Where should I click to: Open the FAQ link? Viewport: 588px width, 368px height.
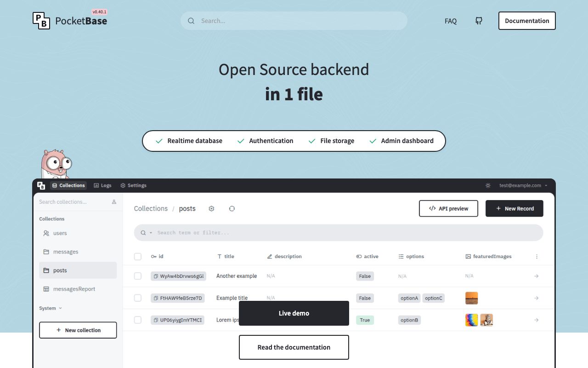[x=451, y=21]
